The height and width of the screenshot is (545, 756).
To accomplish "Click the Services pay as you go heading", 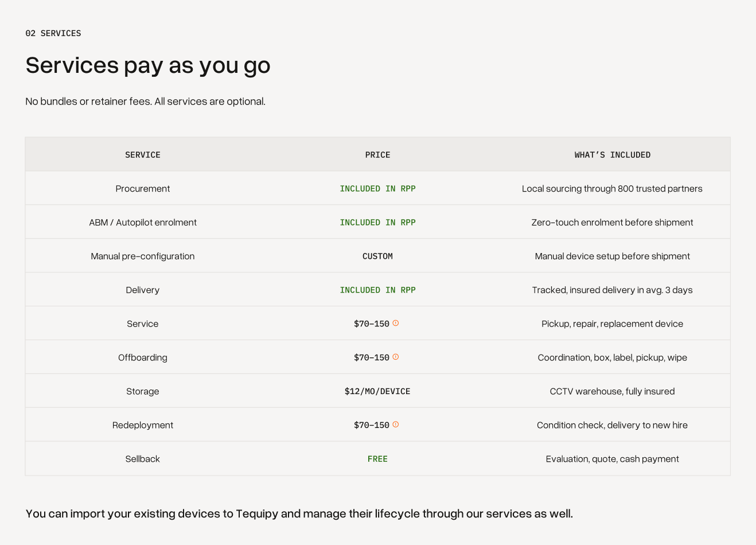I will 148,65.
